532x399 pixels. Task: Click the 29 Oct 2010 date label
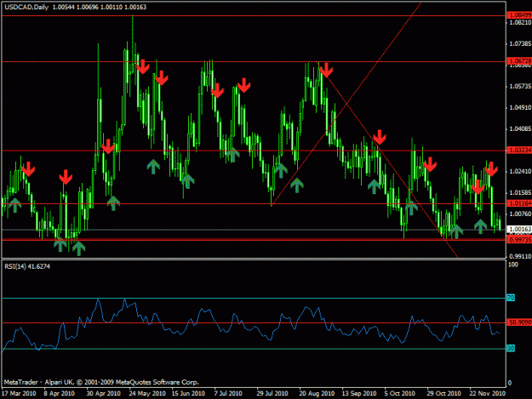pyautogui.click(x=443, y=394)
